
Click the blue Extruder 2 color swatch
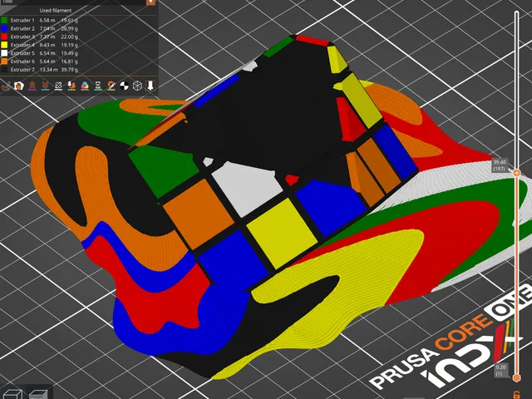(4, 28)
